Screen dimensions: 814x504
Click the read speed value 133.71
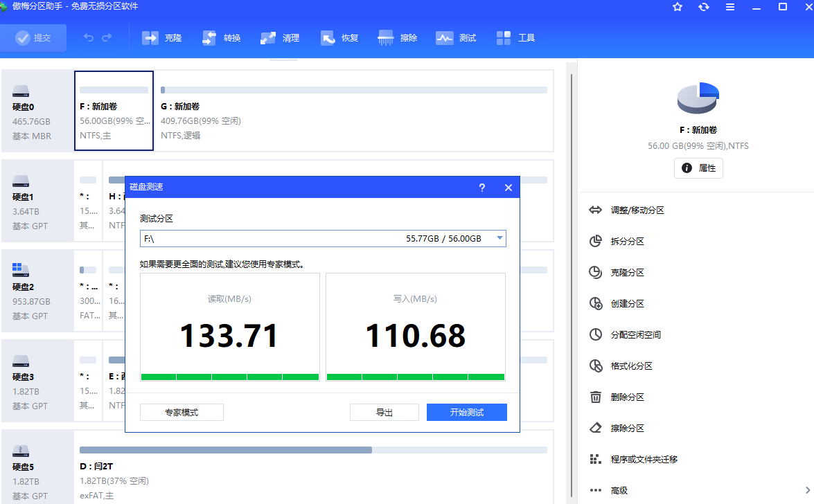[229, 336]
